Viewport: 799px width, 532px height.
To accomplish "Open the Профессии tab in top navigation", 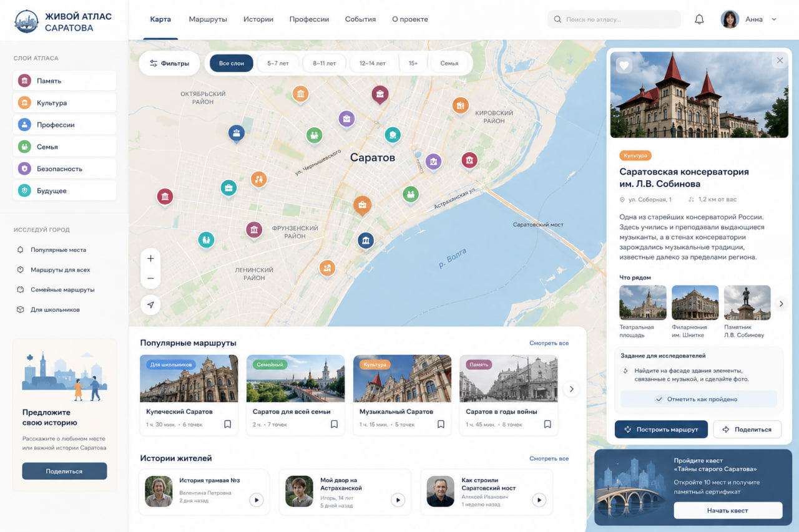I will 309,19.
